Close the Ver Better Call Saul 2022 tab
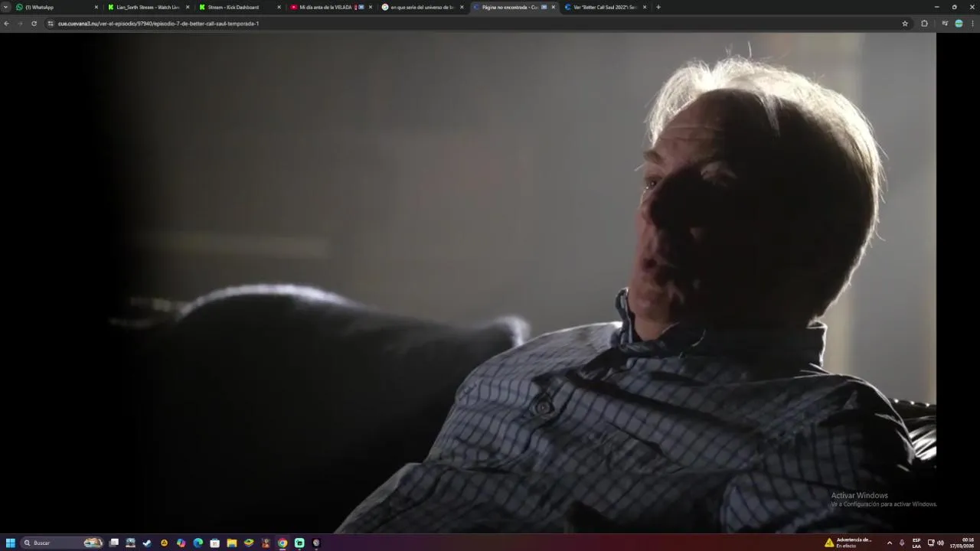The width and height of the screenshot is (980, 551). pos(645,7)
